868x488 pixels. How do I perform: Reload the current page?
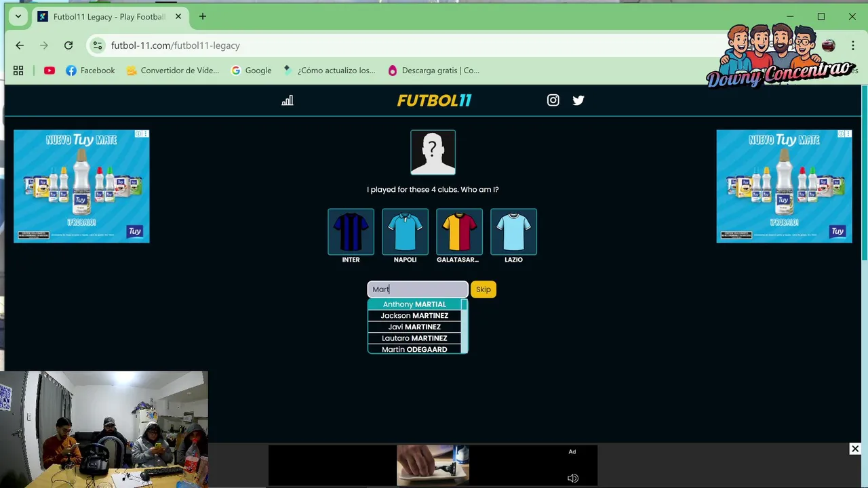[68, 45]
